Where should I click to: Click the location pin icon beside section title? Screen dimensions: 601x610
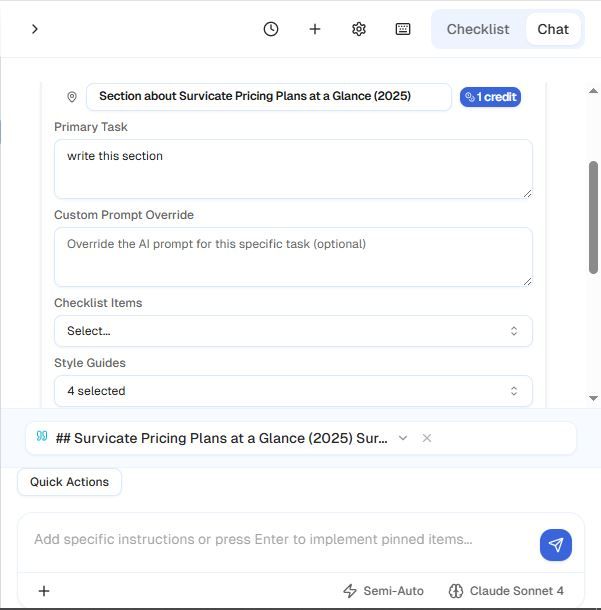[x=72, y=96]
